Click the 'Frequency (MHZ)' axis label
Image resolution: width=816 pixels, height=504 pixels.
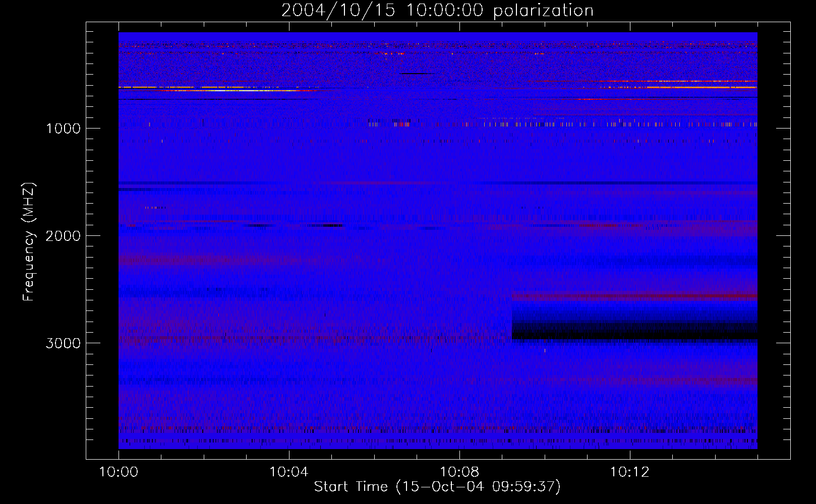(x=29, y=242)
